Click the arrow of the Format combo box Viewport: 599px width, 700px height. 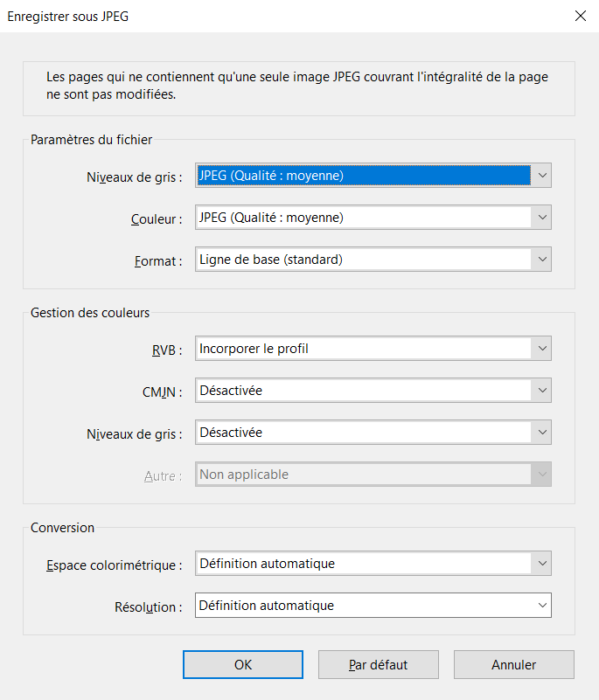(542, 260)
